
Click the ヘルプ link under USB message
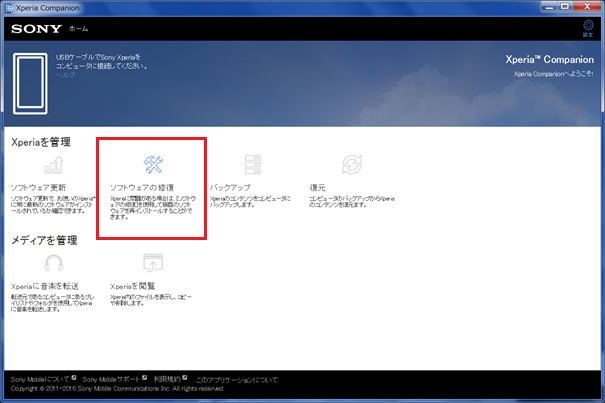tap(65, 75)
